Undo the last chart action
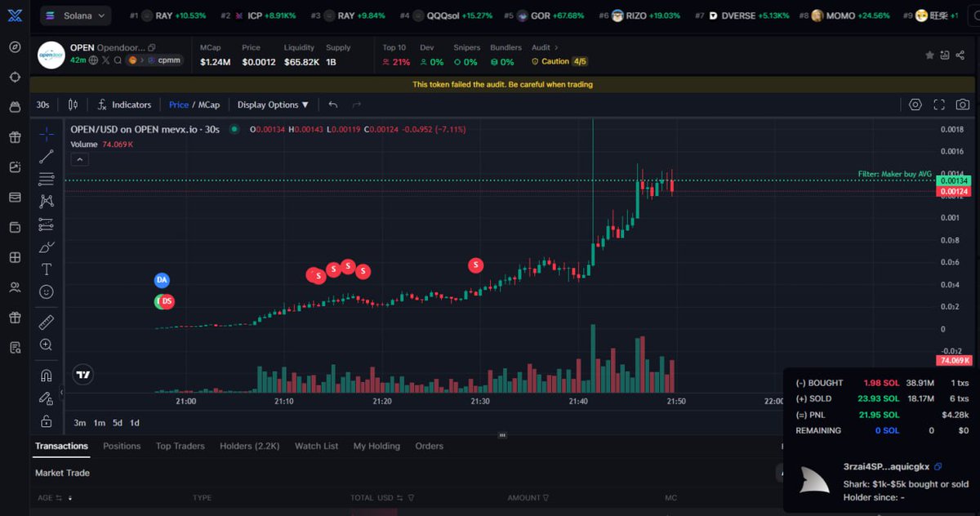The height and width of the screenshot is (516, 980). pyautogui.click(x=332, y=105)
